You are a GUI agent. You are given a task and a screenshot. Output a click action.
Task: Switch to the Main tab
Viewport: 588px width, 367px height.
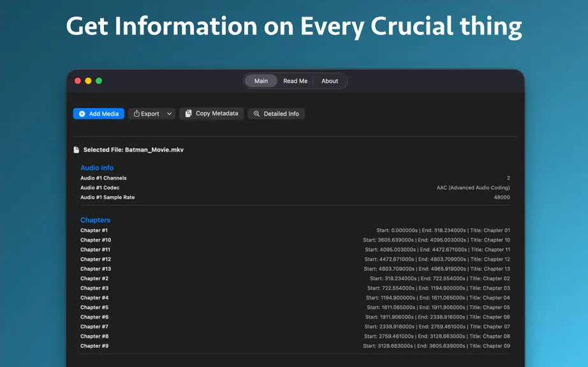click(261, 81)
